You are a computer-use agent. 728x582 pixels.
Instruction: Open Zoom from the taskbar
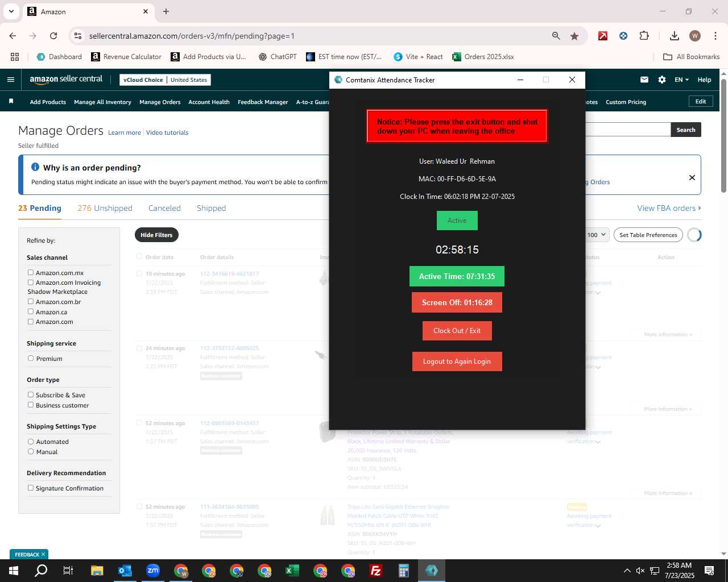coord(152,571)
